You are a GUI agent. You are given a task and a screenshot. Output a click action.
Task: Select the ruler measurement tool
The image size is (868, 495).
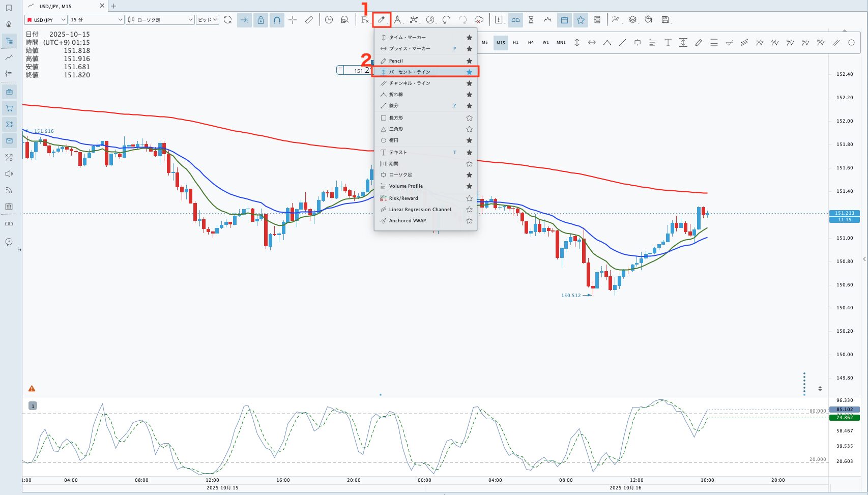(309, 20)
